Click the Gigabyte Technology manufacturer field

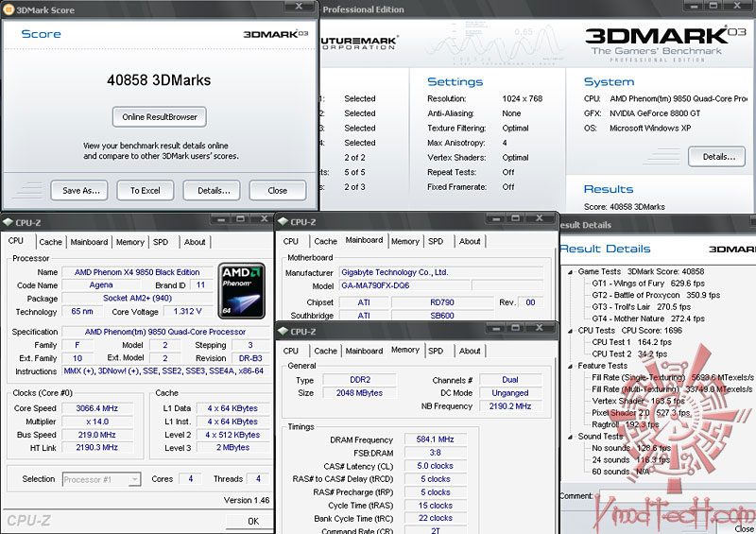pyautogui.click(x=441, y=272)
